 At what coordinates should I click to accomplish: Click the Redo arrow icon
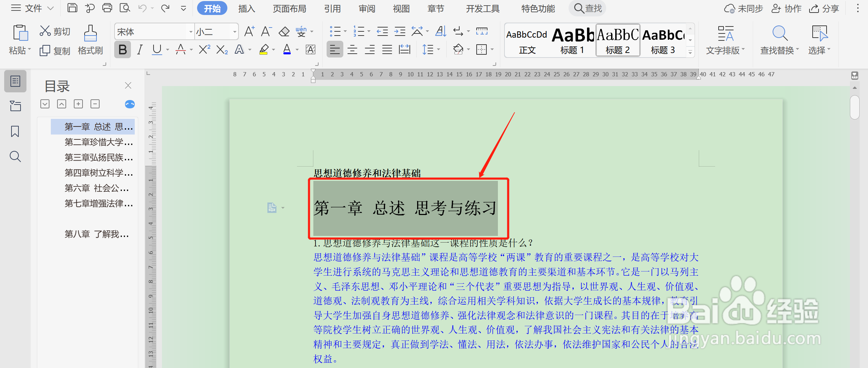[165, 8]
